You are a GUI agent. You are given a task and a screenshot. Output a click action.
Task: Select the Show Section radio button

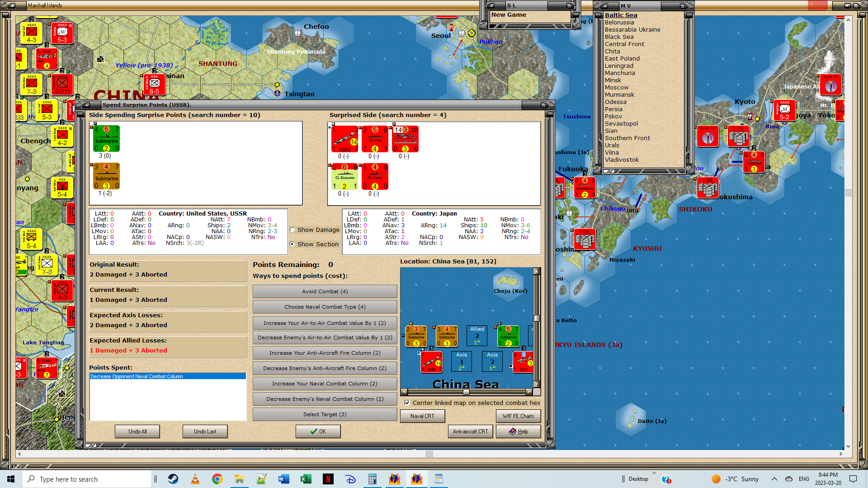292,244
